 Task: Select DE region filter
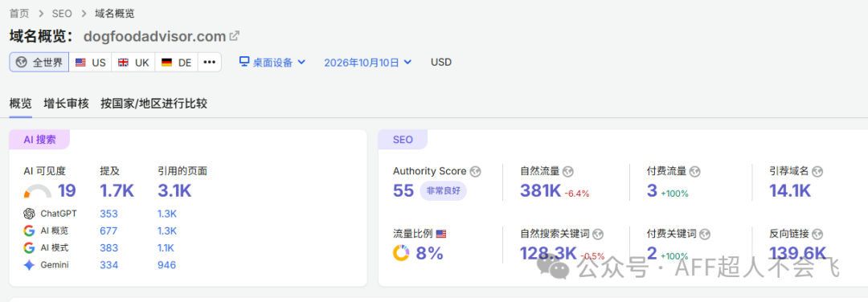[176, 62]
